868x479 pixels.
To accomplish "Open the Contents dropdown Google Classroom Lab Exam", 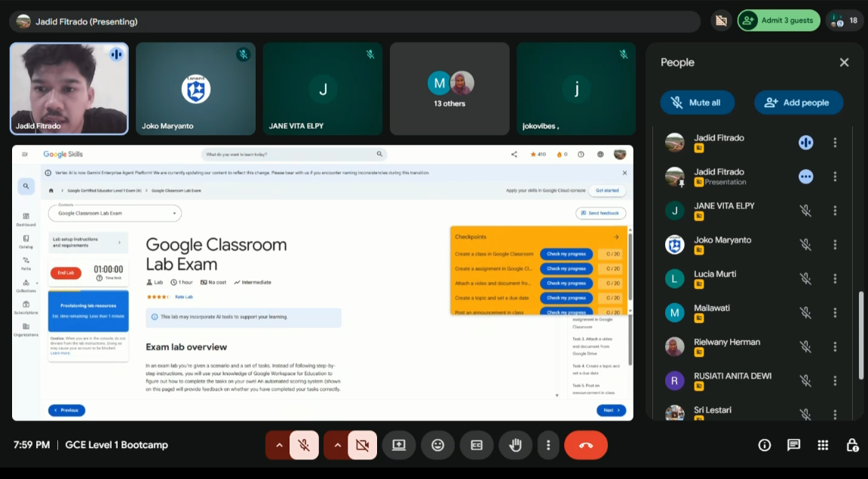I will 115,213.
